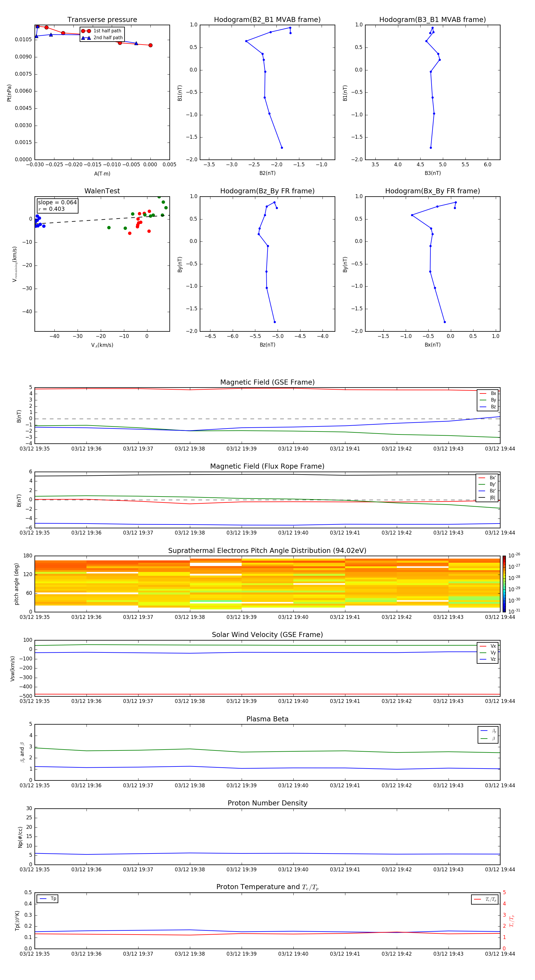Click the "Solar Wind Velocity (GSE Frame)" title
Viewport: 535px width, 980px height.
coord(267,635)
